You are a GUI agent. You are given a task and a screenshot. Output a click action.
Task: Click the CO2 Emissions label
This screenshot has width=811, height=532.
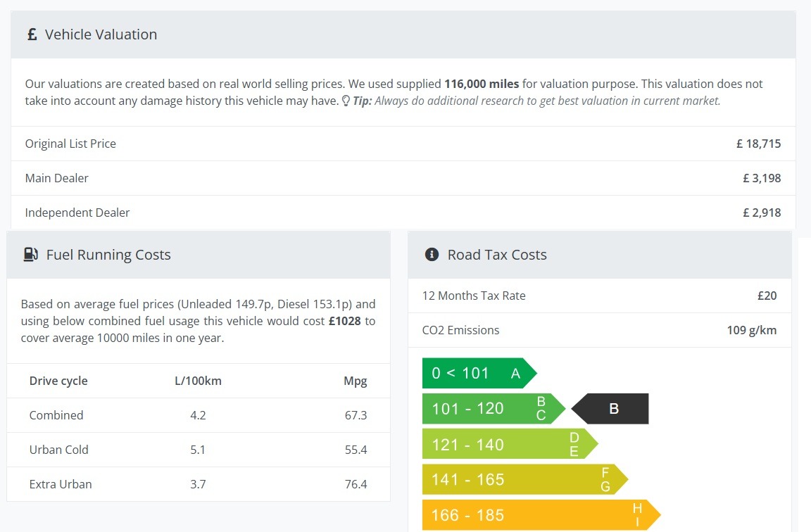point(461,330)
